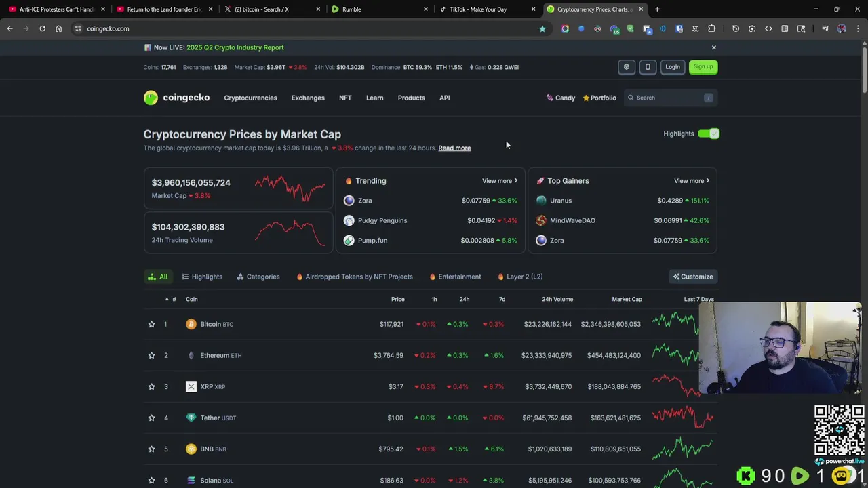Open the NFT menu
The image size is (868, 488).
tap(345, 98)
